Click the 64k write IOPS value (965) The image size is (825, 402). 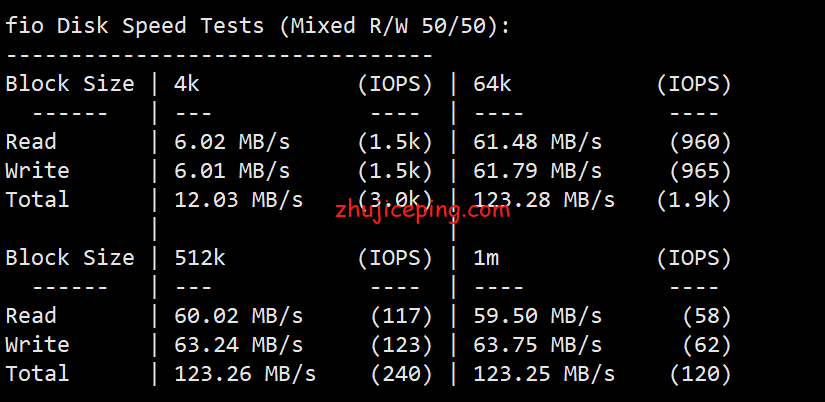tap(700, 171)
